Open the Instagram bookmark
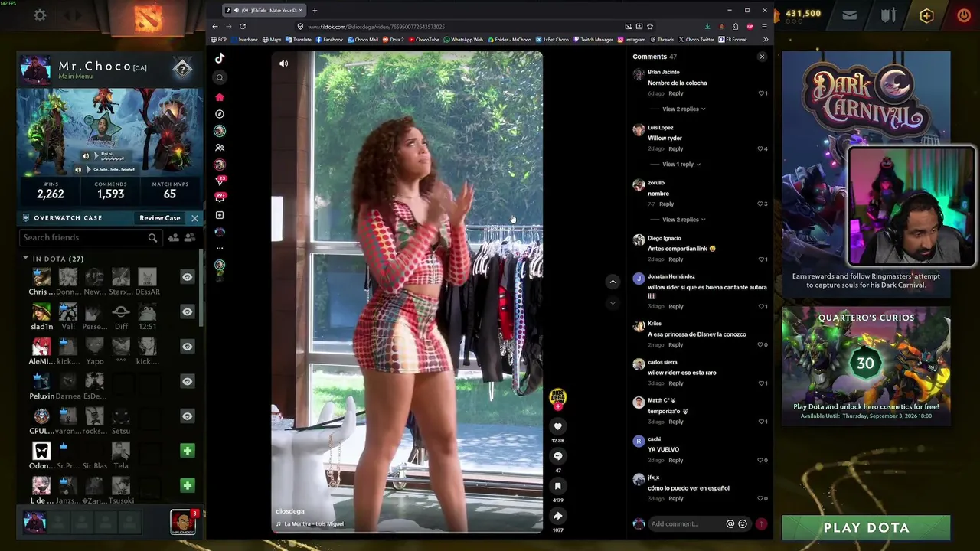This screenshot has height=551, width=980. [632, 40]
